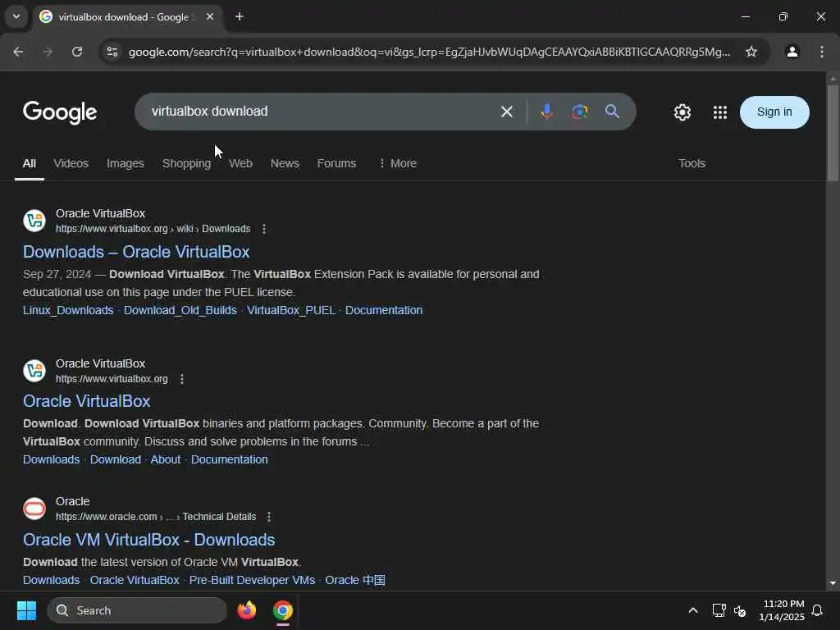The image size is (840, 630).
Task: Click the muted volume tray icon
Action: 740,610
